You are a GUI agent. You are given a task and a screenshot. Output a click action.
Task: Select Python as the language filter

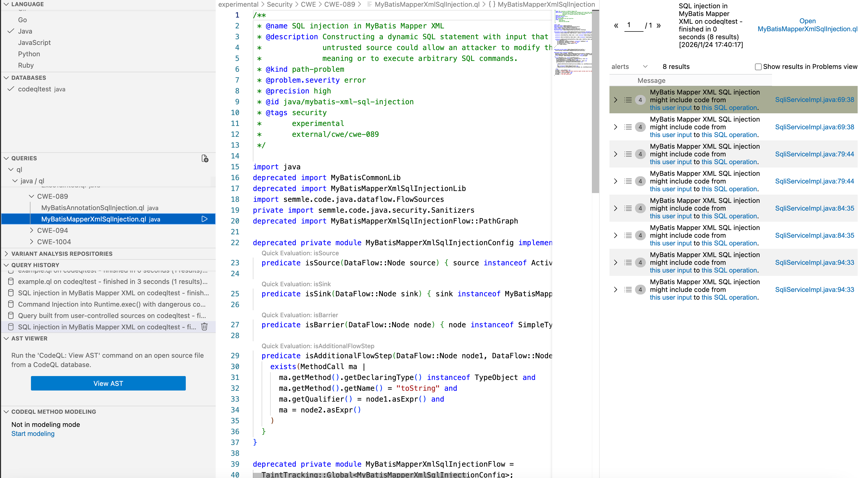pyautogui.click(x=29, y=54)
